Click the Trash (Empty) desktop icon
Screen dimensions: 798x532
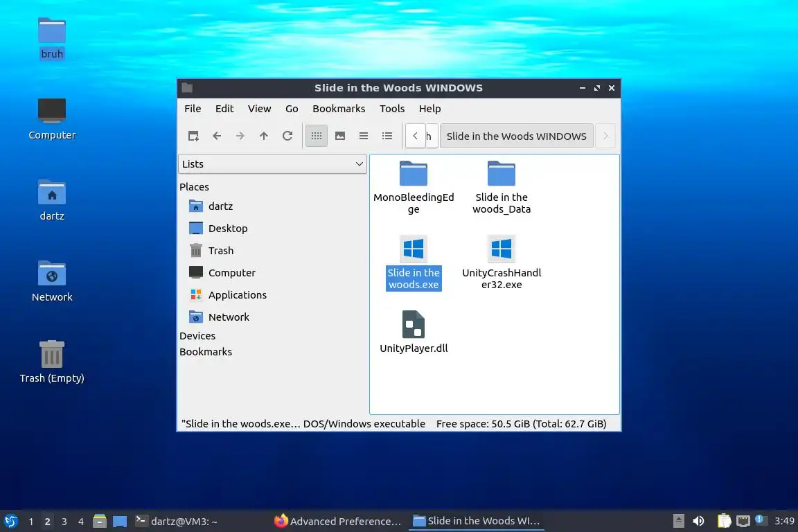pyautogui.click(x=52, y=362)
